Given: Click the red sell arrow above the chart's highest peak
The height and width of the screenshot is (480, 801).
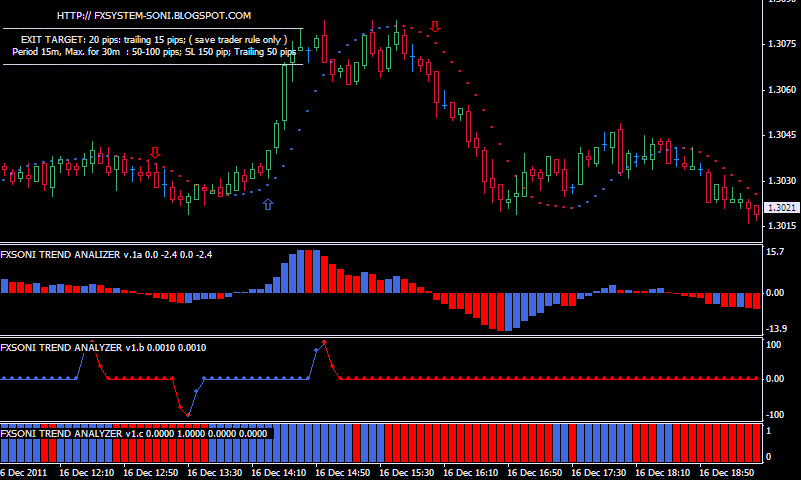Looking at the screenshot, I should click(435, 27).
